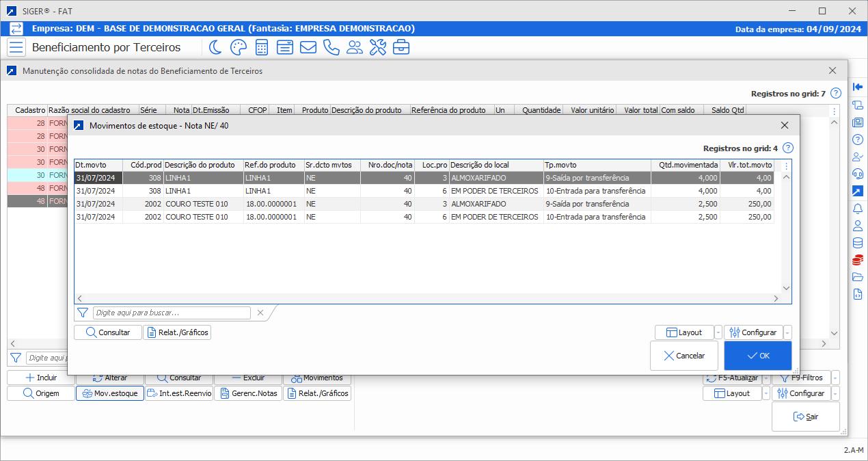Switch company using the swap arrows icon
This screenshot has width=868, height=461.
point(16,29)
